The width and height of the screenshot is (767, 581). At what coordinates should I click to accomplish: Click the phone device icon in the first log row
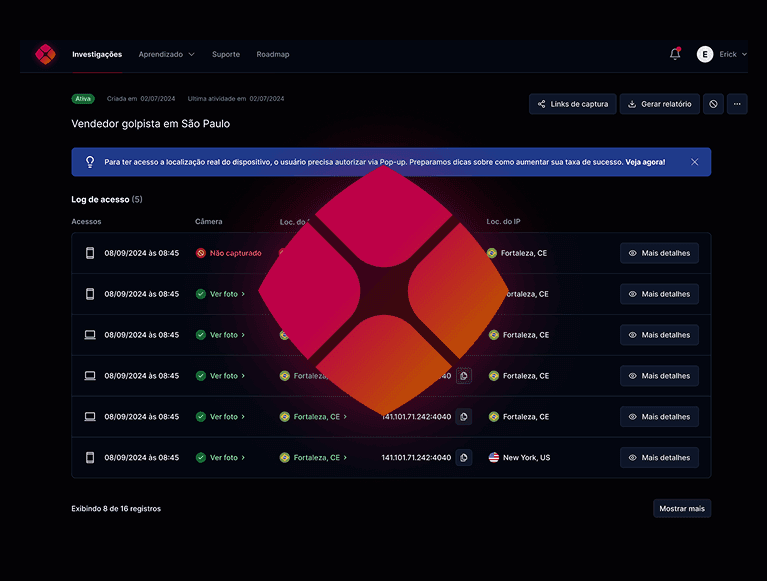click(90, 254)
